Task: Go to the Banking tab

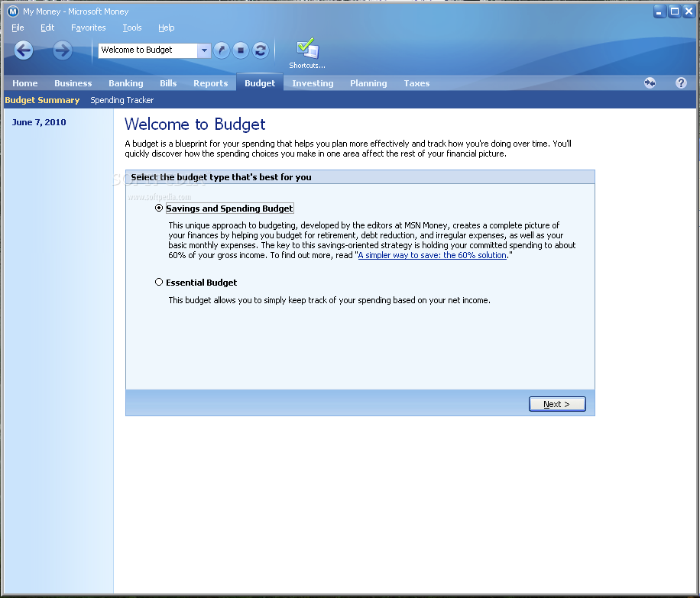Action: (126, 83)
